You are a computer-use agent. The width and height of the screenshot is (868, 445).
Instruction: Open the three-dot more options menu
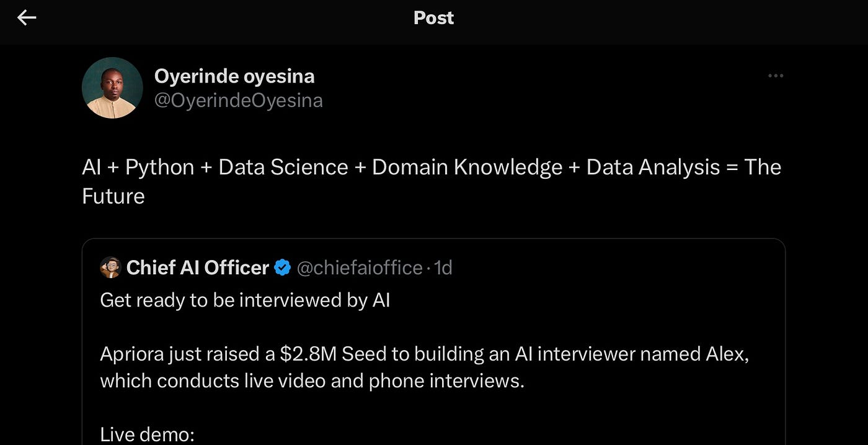pyautogui.click(x=776, y=76)
